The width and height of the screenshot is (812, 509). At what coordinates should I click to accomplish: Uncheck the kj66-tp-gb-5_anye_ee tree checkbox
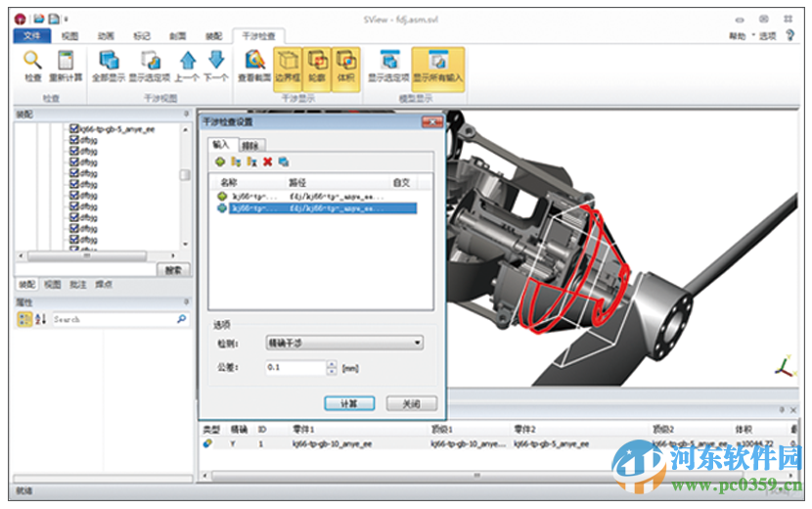pos(74,128)
